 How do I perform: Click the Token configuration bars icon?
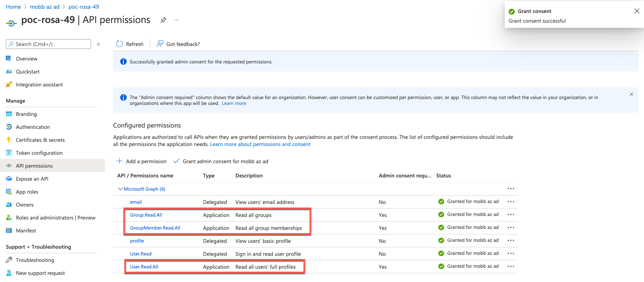pyautogui.click(x=9, y=152)
